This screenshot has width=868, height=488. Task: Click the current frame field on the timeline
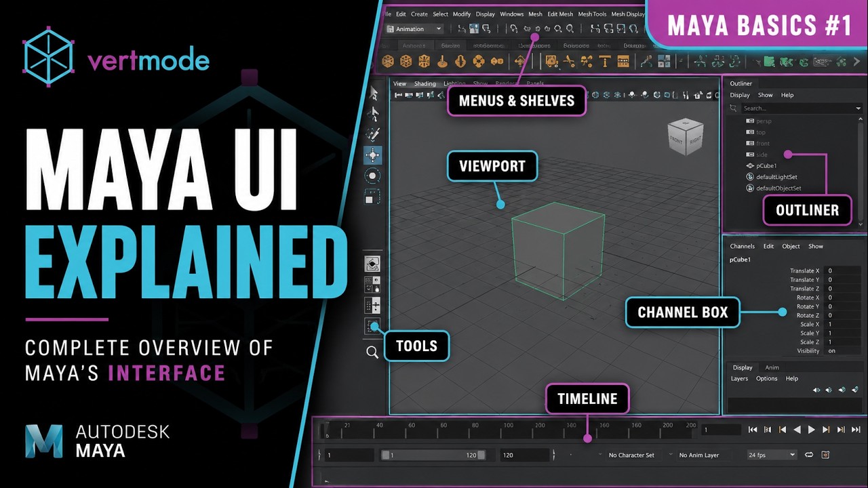pyautogui.click(x=722, y=430)
